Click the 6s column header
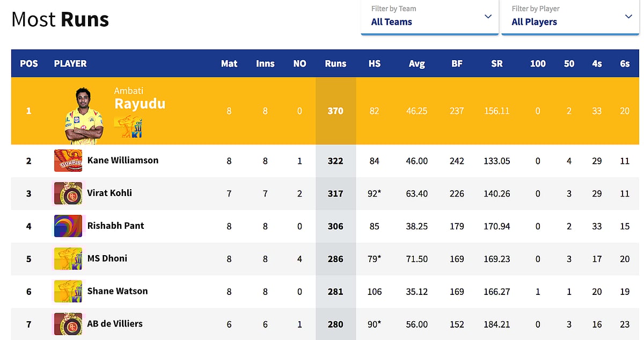 [x=625, y=63]
